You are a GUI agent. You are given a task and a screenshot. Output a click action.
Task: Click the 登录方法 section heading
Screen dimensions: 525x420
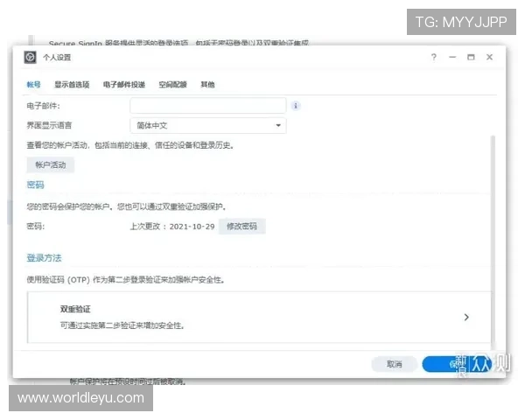click(45, 258)
